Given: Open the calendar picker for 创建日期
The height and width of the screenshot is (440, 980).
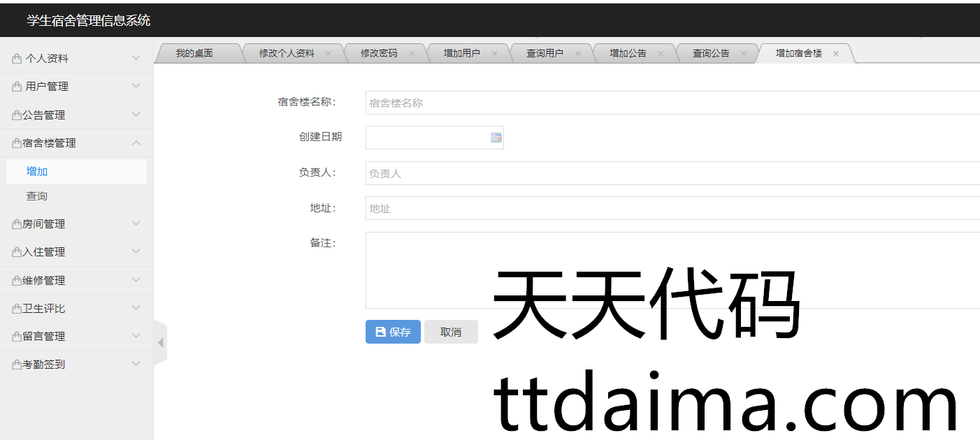Looking at the screenshot, I should tap(496, 138).
